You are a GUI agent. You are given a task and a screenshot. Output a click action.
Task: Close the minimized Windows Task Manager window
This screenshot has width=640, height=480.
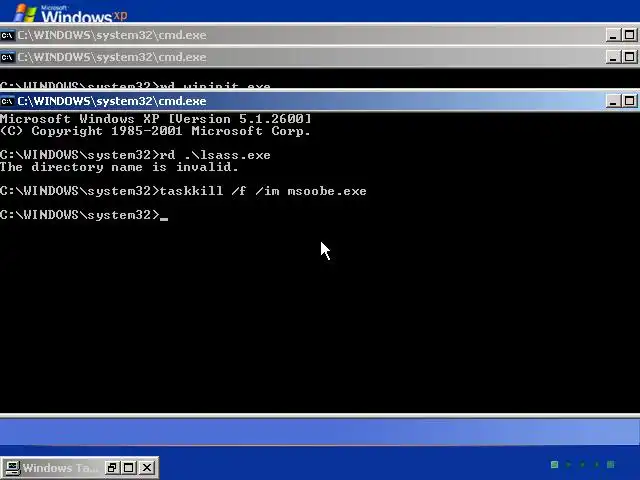click(147, 468)
